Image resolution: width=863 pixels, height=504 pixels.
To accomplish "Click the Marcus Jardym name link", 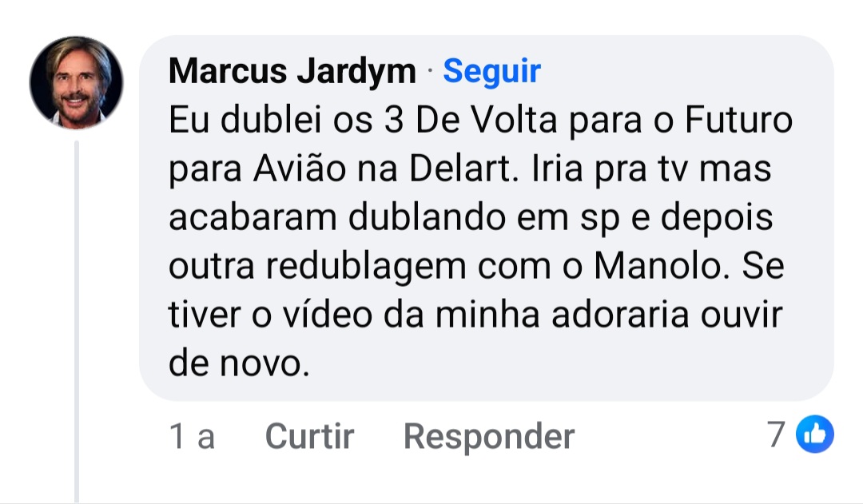I will 292,72.
